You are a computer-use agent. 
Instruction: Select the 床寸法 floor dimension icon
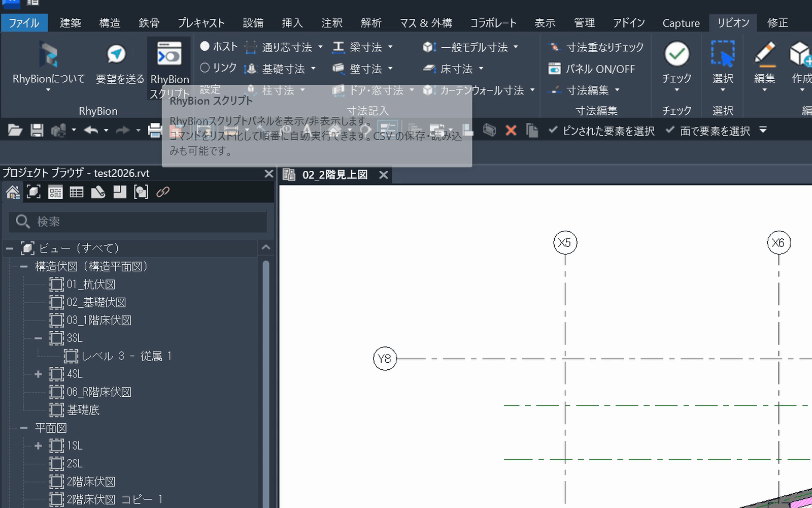pyautogui.click(x=429, y=69)
